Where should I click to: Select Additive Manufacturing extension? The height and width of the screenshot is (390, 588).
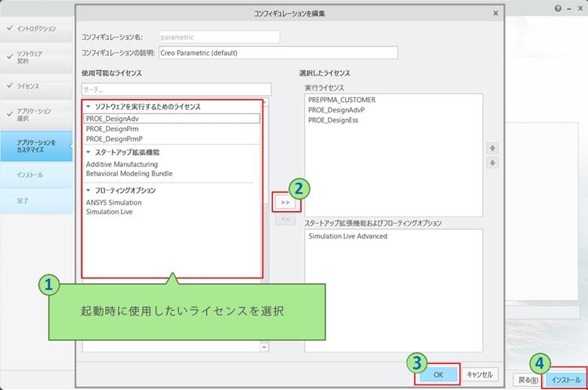coord(122,164)
